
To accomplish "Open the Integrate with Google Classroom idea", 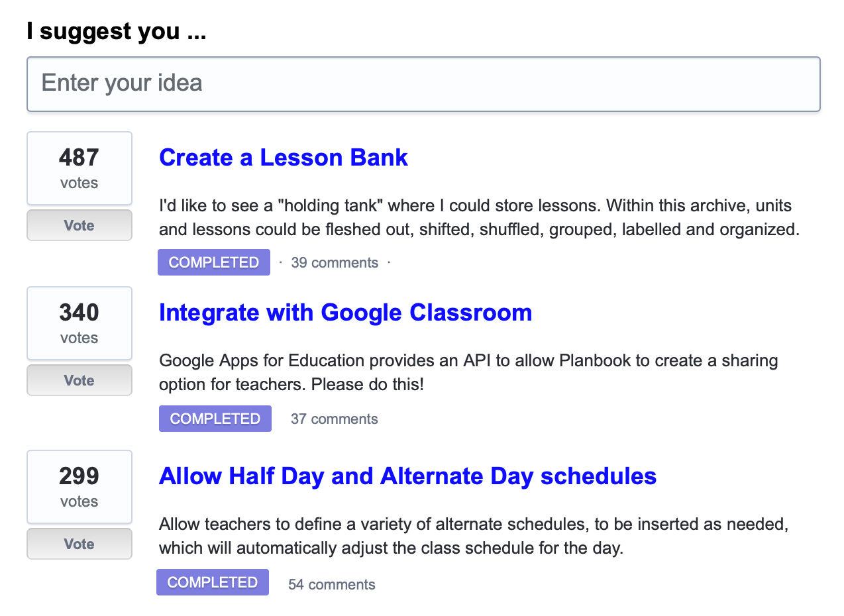I will 345,312.
